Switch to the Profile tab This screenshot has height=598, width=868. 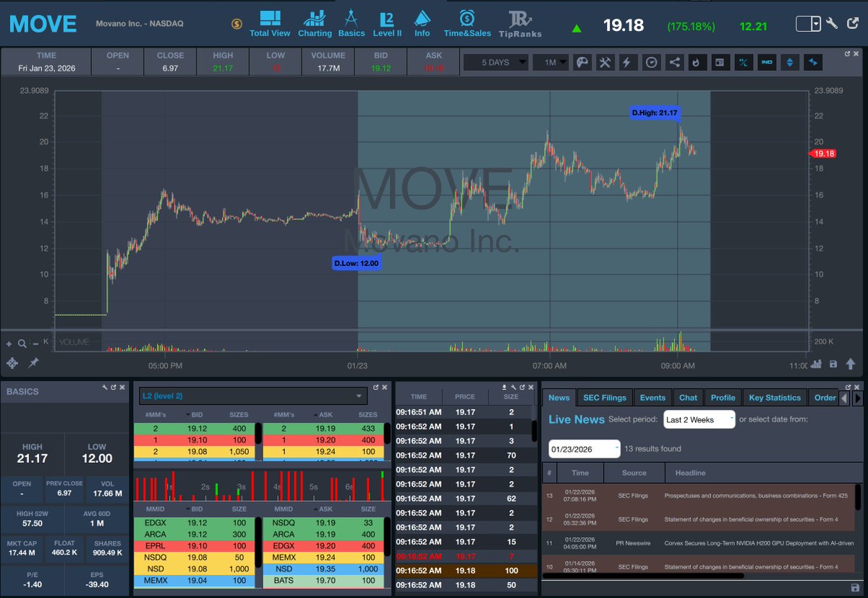723,398
